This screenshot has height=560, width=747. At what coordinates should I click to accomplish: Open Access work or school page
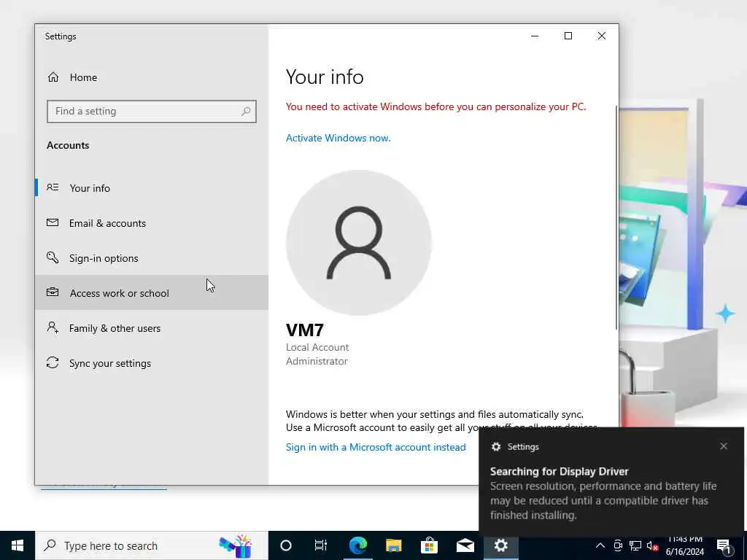[152, 293]
